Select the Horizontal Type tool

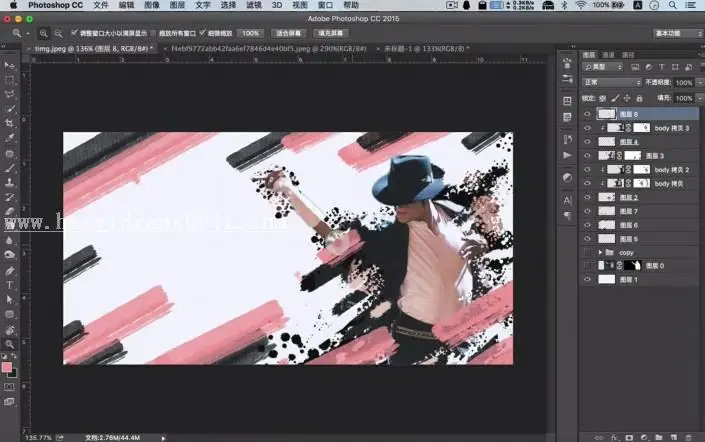(9, 285)
